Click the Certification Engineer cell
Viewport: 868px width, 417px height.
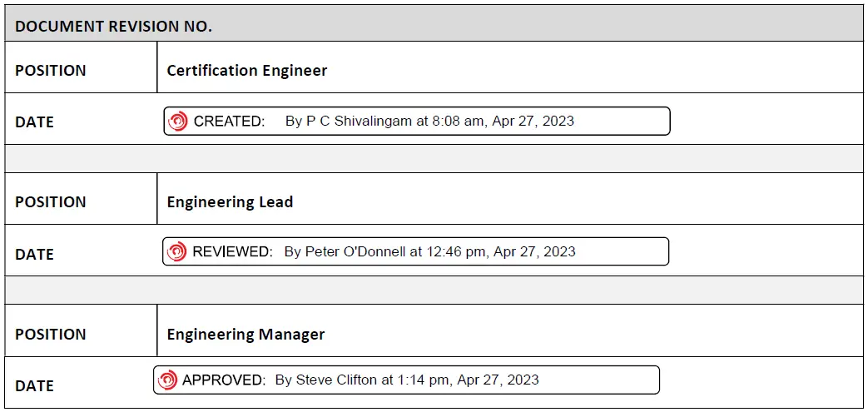[x=247, y=71]
